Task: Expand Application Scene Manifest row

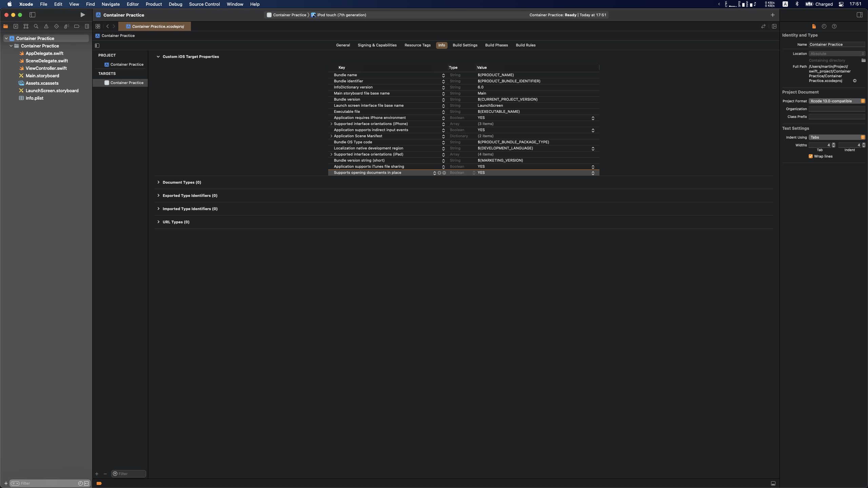Action: (331, 136)
